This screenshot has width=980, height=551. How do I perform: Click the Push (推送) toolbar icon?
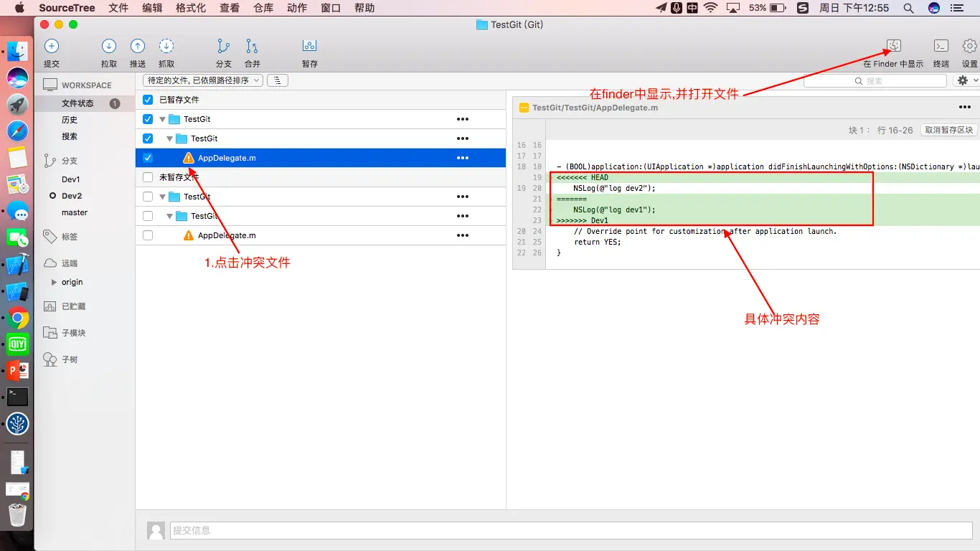tap(138, 47)
